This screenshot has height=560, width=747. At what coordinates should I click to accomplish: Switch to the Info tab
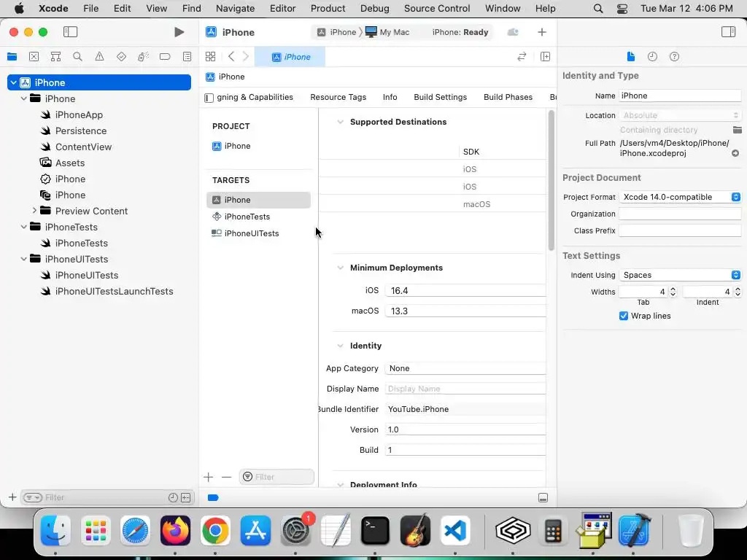click(390, 97)
